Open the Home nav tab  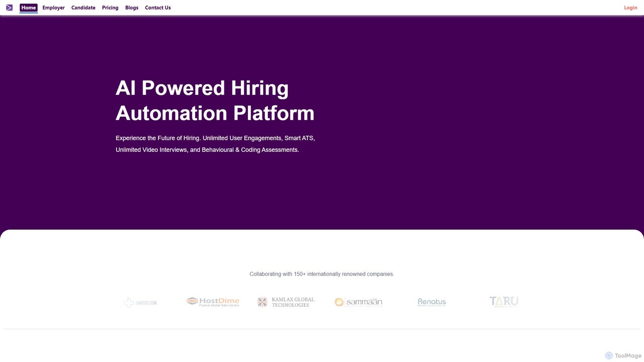tap(29, 8)
